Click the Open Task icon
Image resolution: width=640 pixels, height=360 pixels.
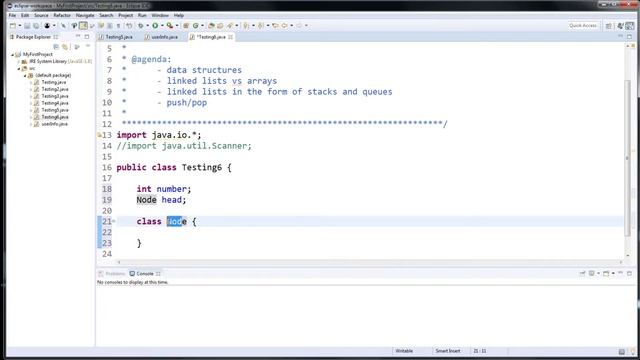220,25
